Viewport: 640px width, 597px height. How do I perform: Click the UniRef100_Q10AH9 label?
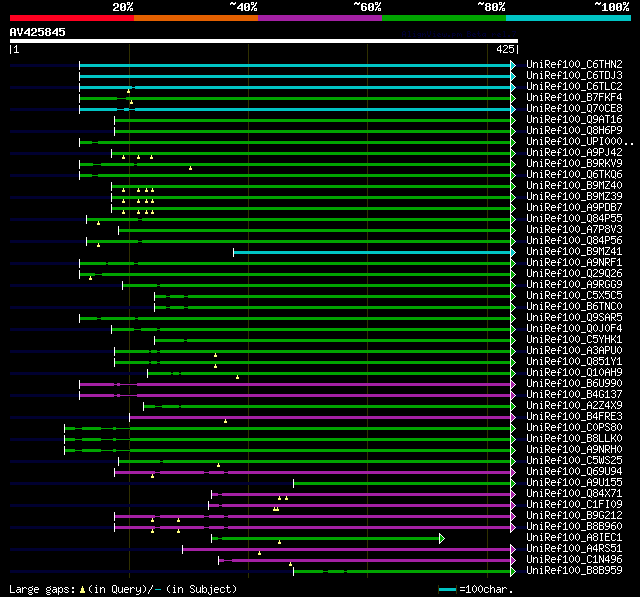point(574,373)
